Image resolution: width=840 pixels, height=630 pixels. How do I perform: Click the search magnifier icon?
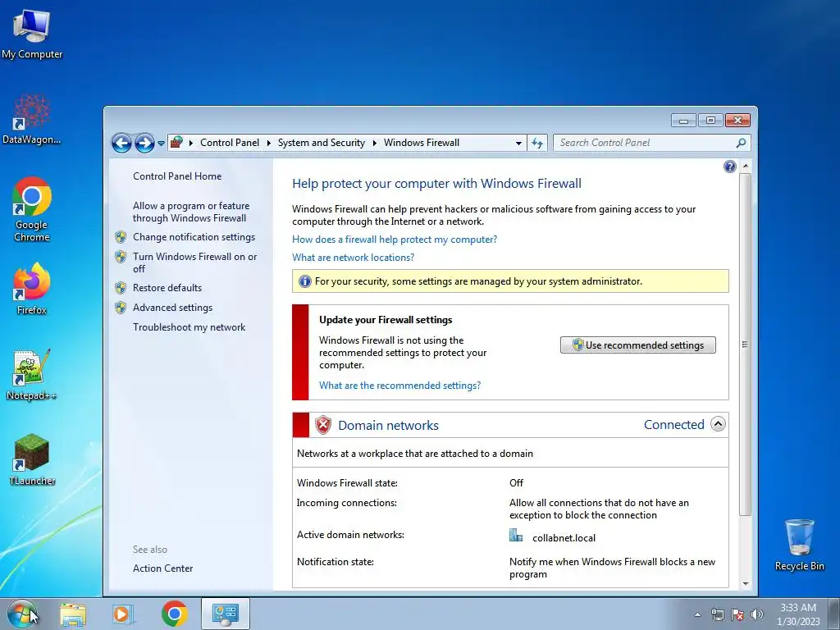coord(741,143)
